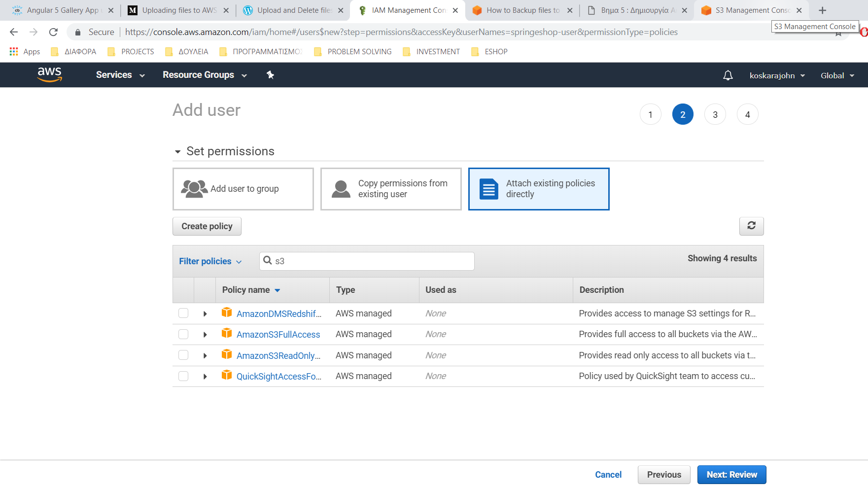Click the secure padlock icon in address bar
Viewport: 868px width, 488px height.
pos(77,32)
